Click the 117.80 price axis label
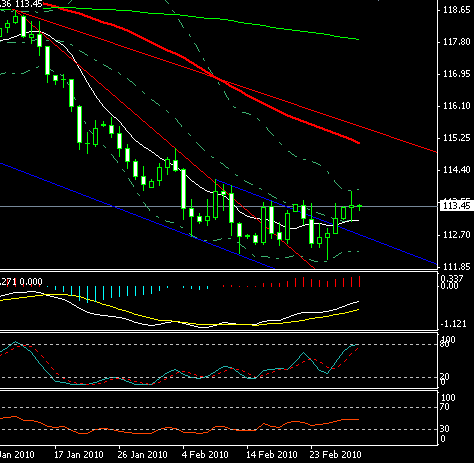Image resolution: width=474 pixels, height=463 pixels. pyautogui.click(x=456, y=42)
